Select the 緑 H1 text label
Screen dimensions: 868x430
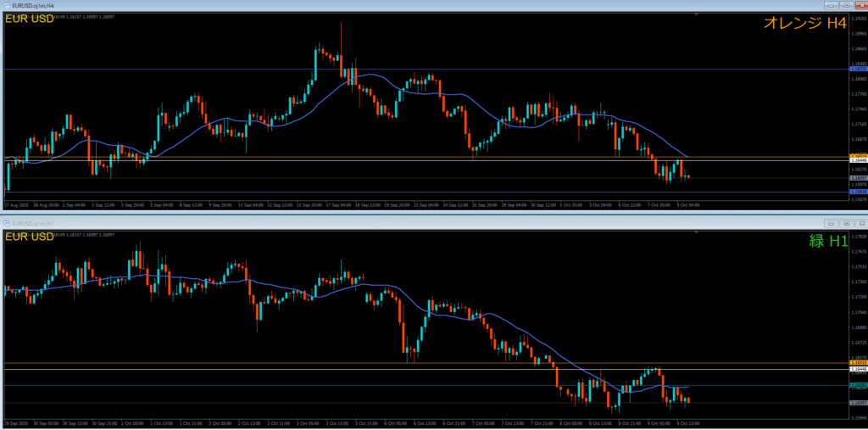coord(827,241)
